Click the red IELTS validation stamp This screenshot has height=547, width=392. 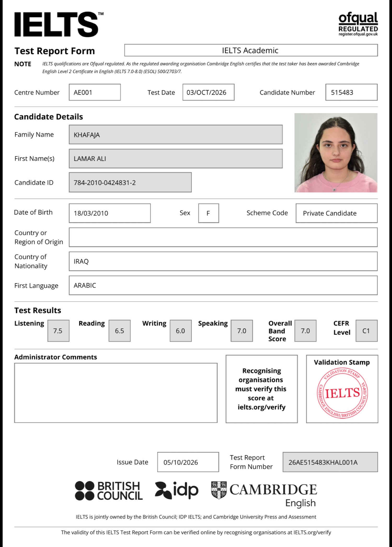click(x=342, y=393)
